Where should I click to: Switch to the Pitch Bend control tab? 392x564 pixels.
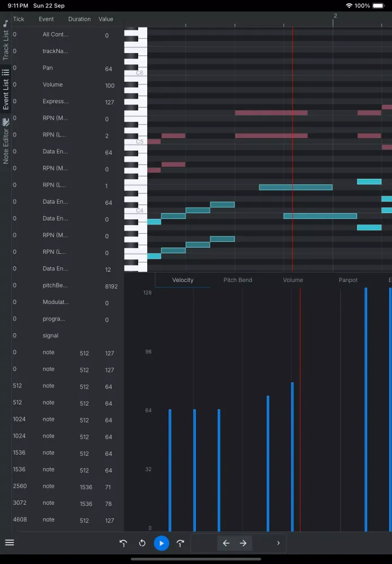click(237, 280)
